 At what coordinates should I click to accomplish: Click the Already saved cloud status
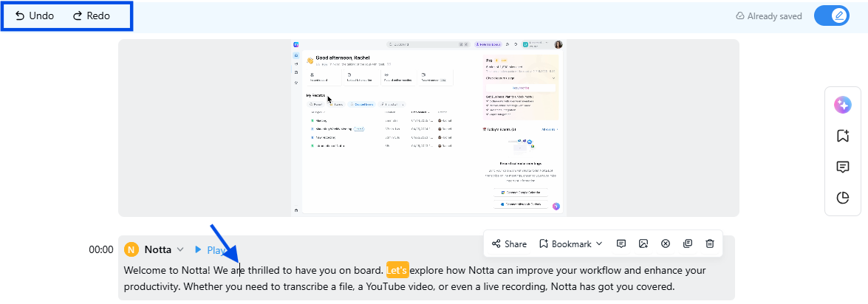pyautogui.click(x=768, y=16)
